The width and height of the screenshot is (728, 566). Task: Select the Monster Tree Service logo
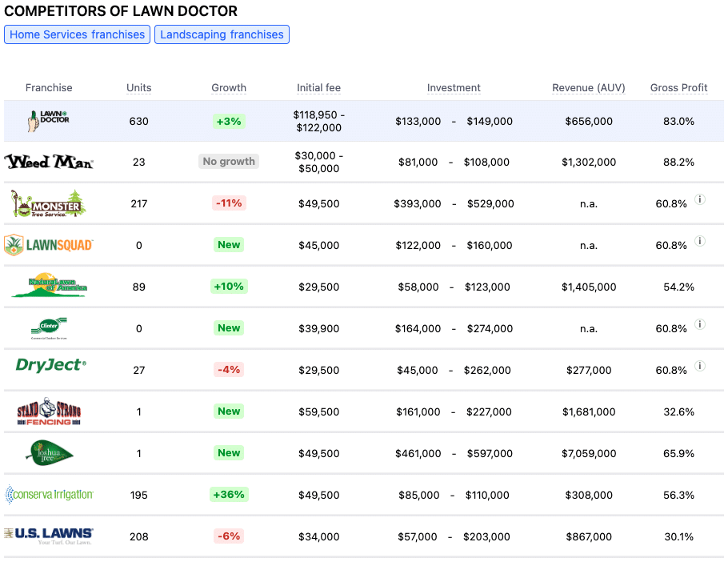pyautogui.click(x=49, y=203)
